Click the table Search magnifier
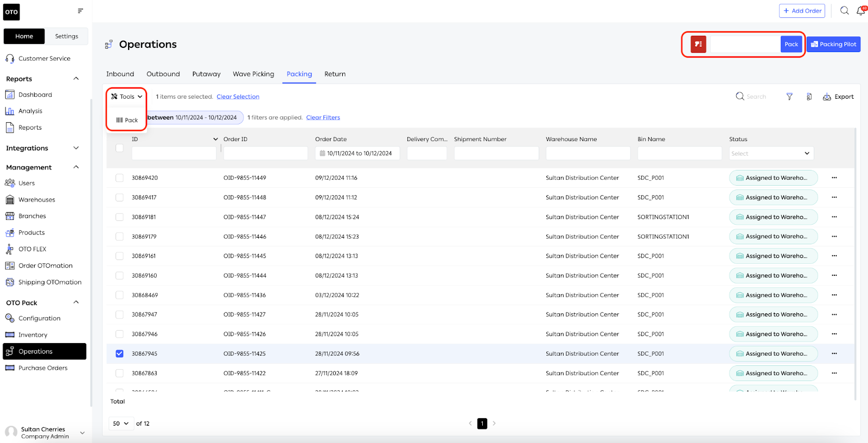This screenshot has height=443, width=868. pyautogui.click(x=740, y=97)
